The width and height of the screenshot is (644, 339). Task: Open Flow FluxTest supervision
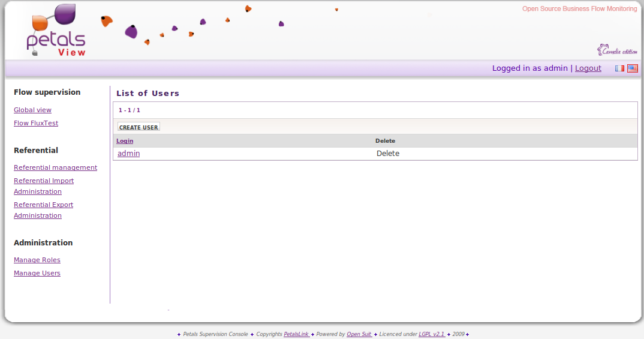click(x=36, y=123)
